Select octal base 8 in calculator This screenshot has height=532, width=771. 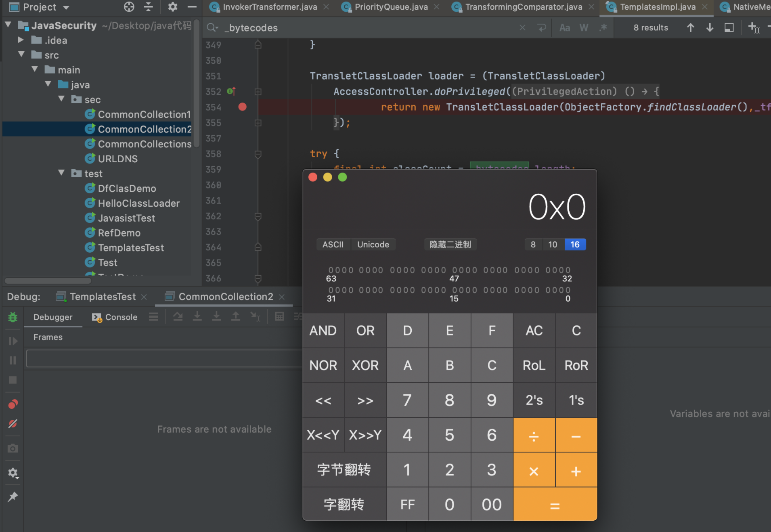pyautogui.click(x=533, y=245)
